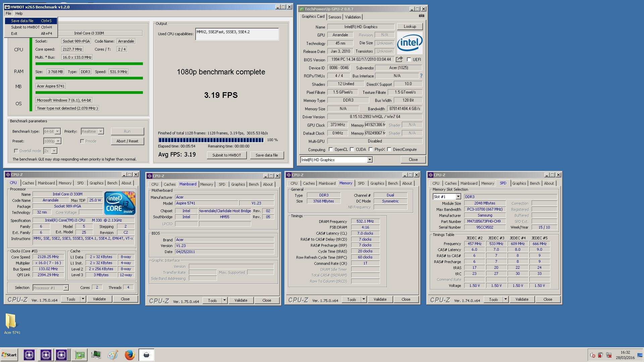Click the 100 % benchmark progress bar
Viewport: 644px width, 362px height.
click(x=211, y=140)
